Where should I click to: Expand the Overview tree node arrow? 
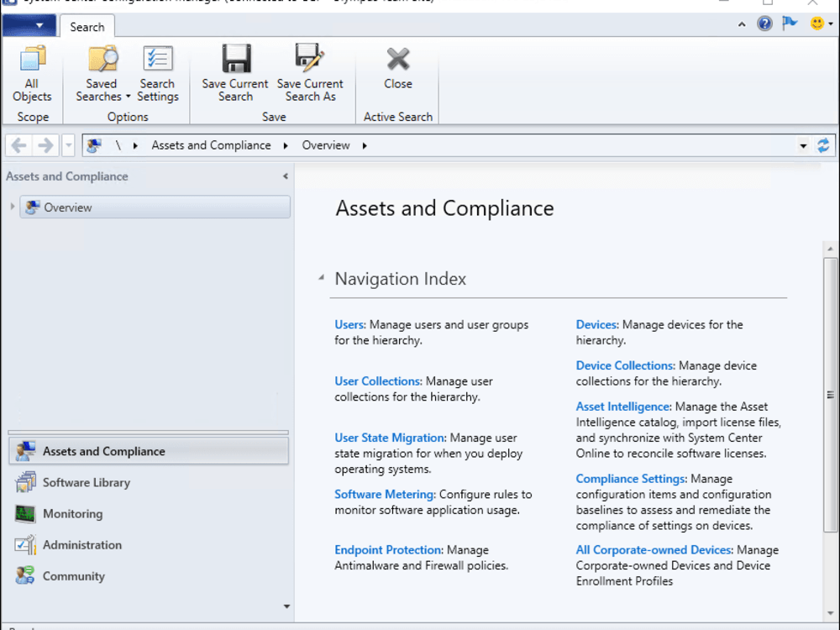point(13,207)
